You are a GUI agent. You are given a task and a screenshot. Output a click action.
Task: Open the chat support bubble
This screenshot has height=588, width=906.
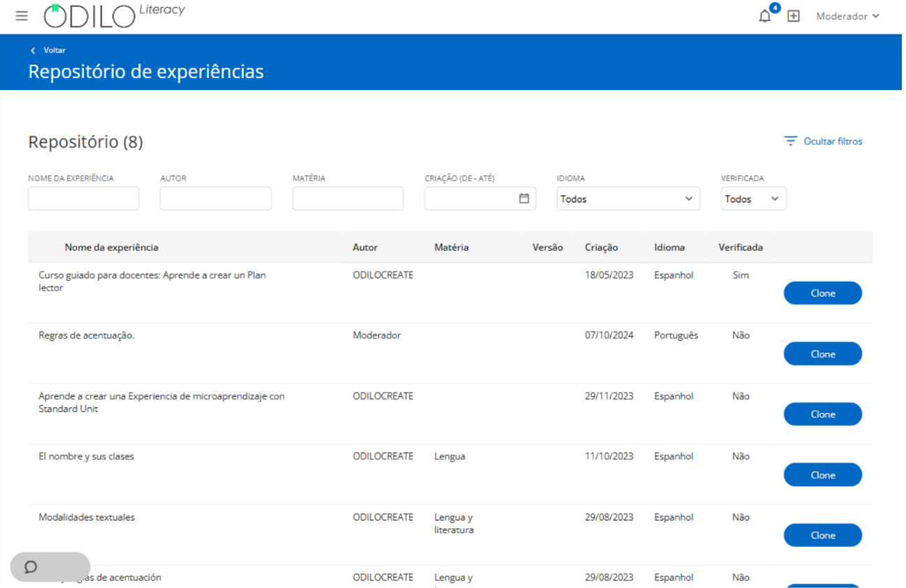point(50,567)
